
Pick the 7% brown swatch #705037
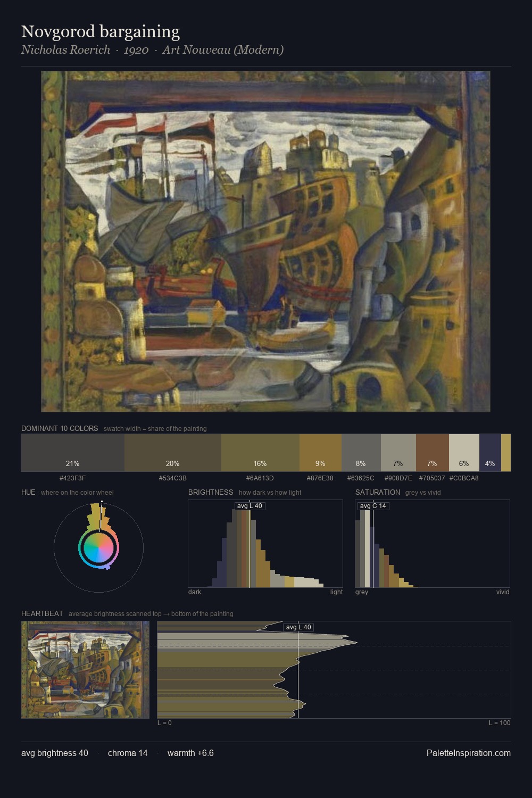pyautogui.click(x=433, y=453)
